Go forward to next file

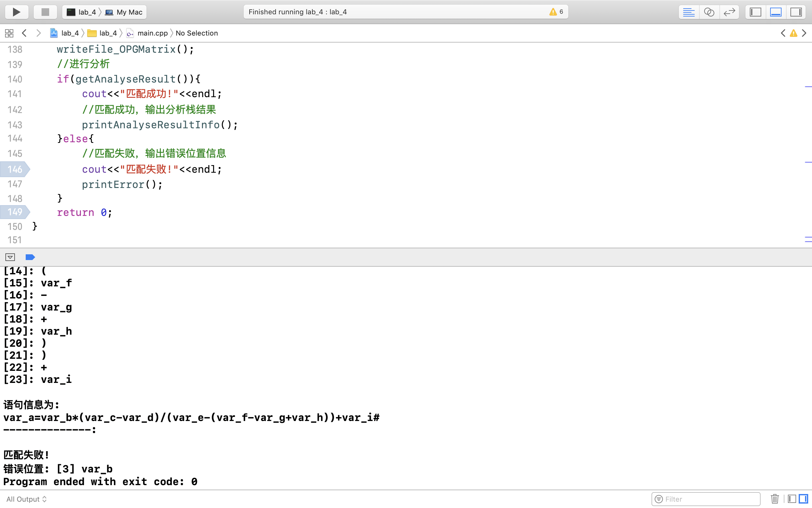point(39,33)
